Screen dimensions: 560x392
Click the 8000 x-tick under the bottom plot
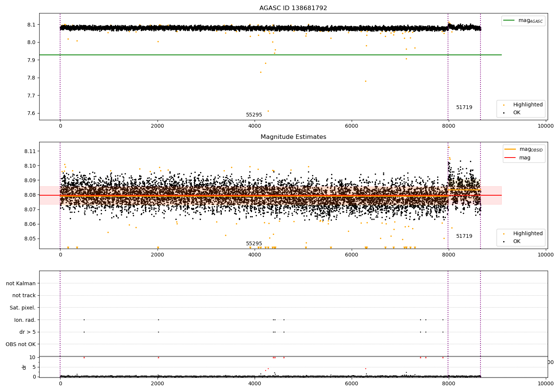tap(449, 384)
